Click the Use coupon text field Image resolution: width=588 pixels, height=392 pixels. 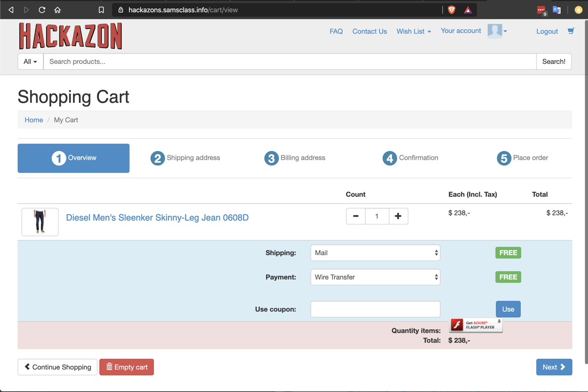(375, 309)
